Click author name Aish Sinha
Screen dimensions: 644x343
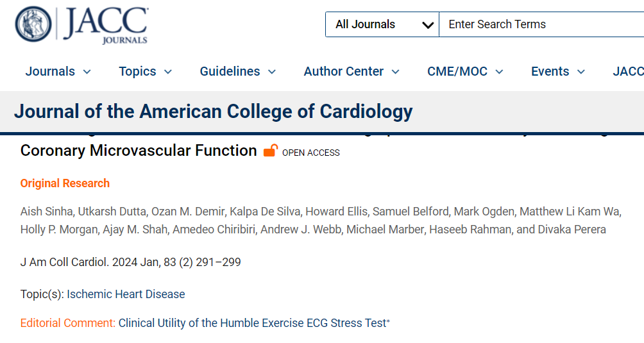(46, 212)
